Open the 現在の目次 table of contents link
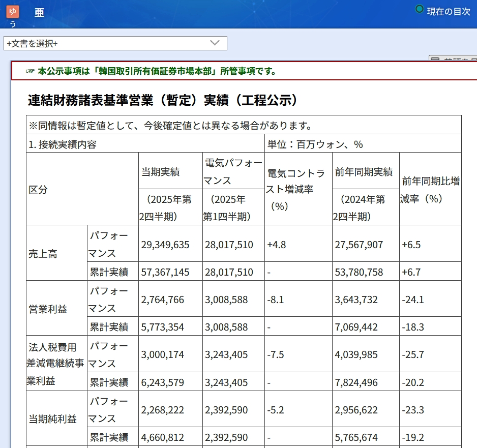This screenshot has height=448, width=477. 448,11
